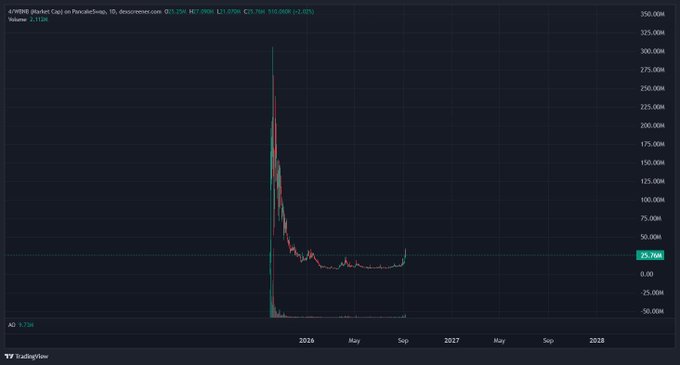The height and width of the screenshot is (365, 680).
Task: Click the AO value 9.73M
Action: 26,325
